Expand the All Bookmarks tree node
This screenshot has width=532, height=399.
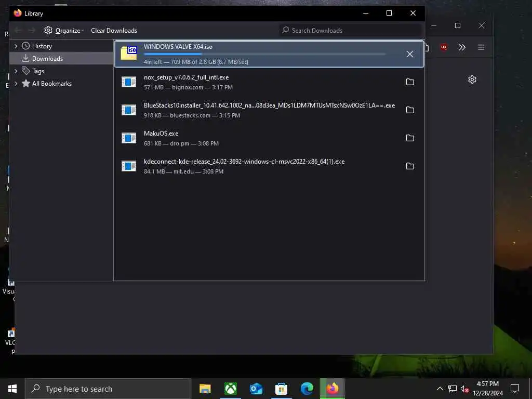pyautogui.click(x=16, y=84)
